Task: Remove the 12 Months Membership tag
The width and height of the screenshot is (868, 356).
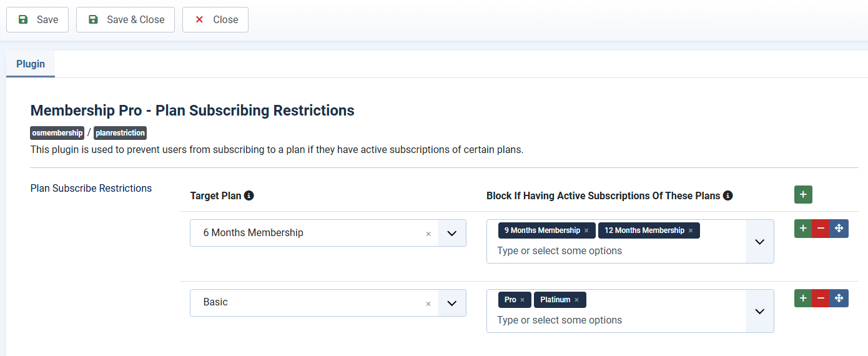Action: coord(691,230)
